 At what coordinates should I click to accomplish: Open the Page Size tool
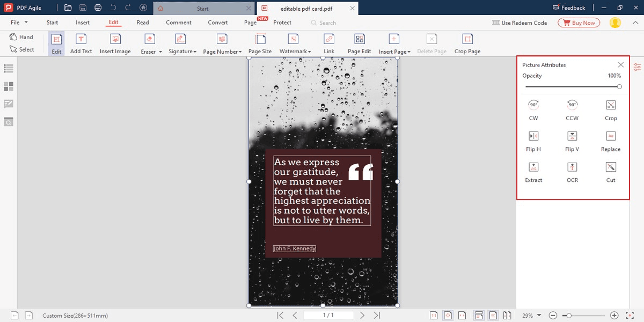(x=260, y=43)
